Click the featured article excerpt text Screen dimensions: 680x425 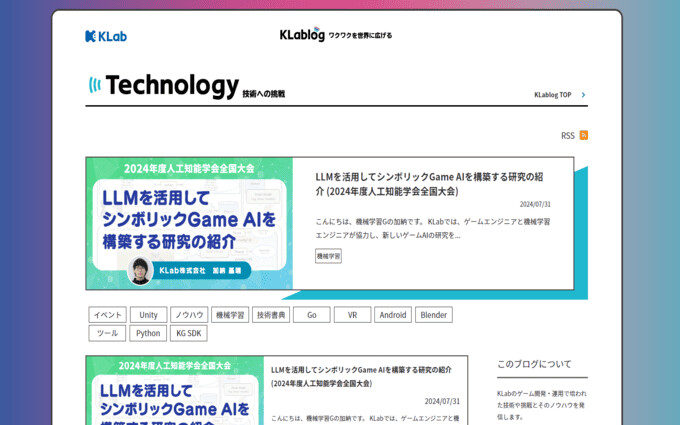[x=433, y=229]
